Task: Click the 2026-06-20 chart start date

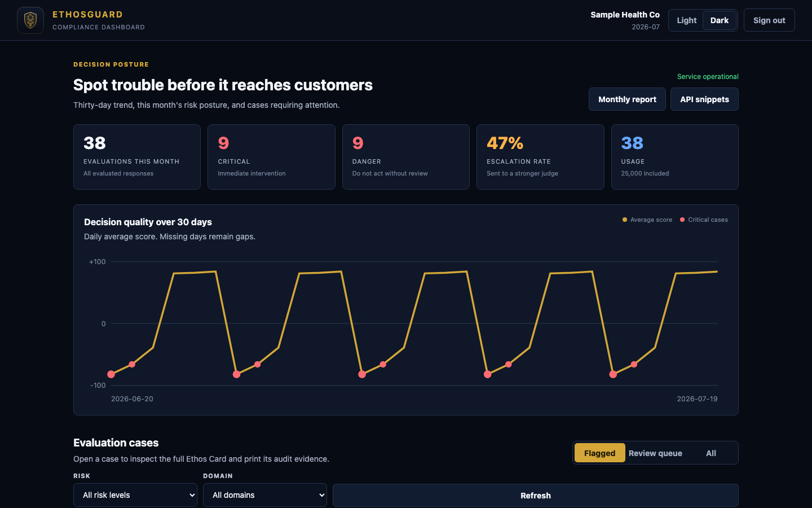Action: (132, 398)
